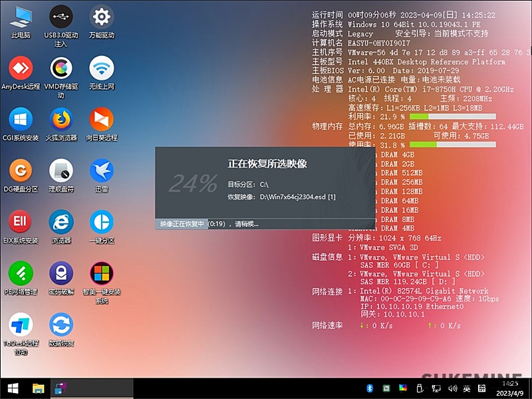Click the Bluetooth tray icon
The width and height of the screenshot is (532, 399).
point(370,388)
